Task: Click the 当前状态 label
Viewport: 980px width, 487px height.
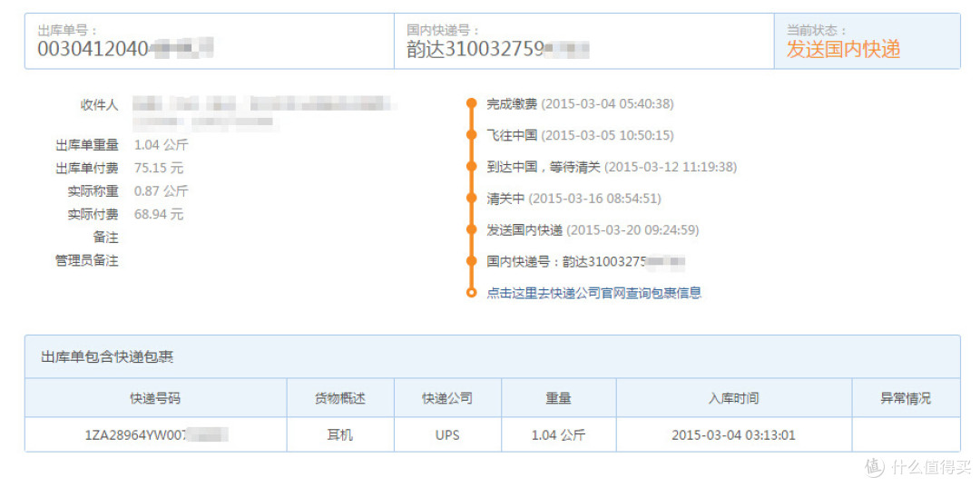Action: [x=816, y=29]
